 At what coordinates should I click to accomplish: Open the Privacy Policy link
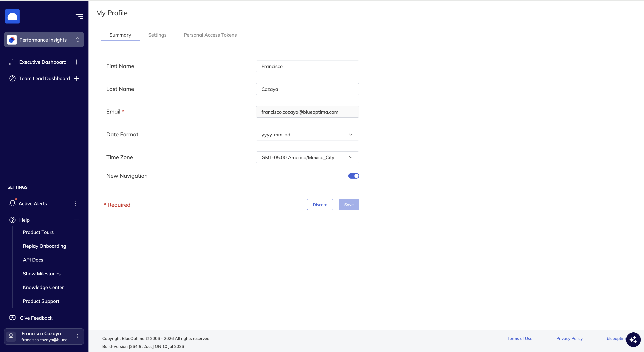tap(569, 338)
